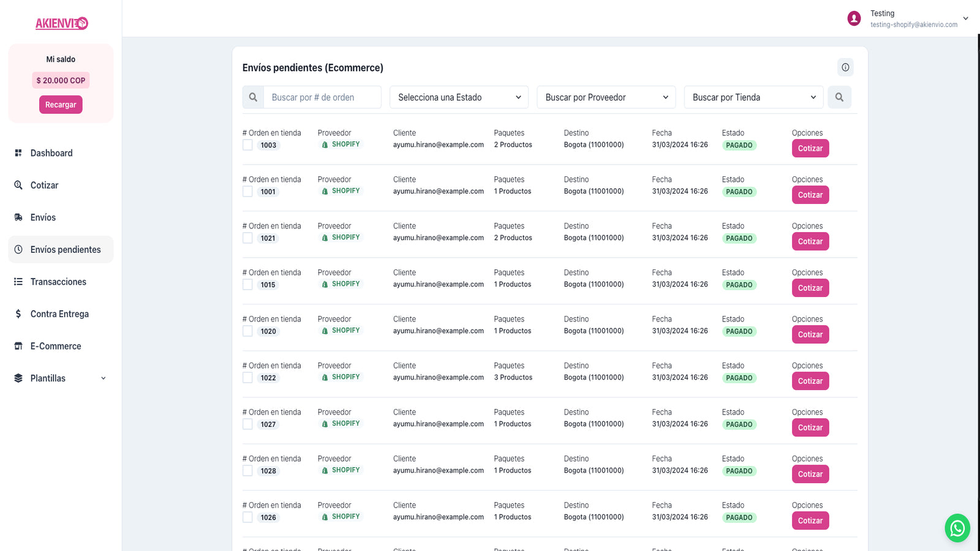Click Cotizar for order 1015

810,288
